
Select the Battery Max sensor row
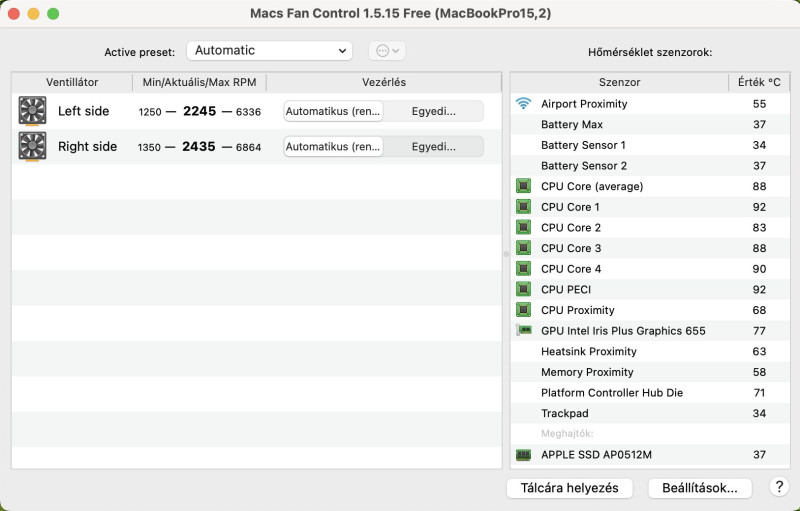[x=650, y=124]
